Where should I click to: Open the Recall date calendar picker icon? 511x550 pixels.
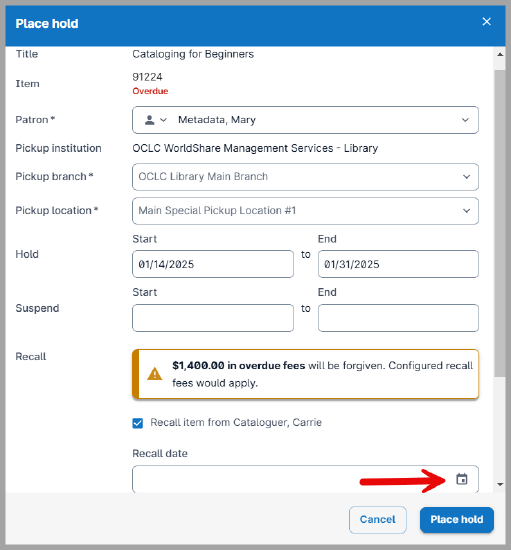tap(462, 479)
